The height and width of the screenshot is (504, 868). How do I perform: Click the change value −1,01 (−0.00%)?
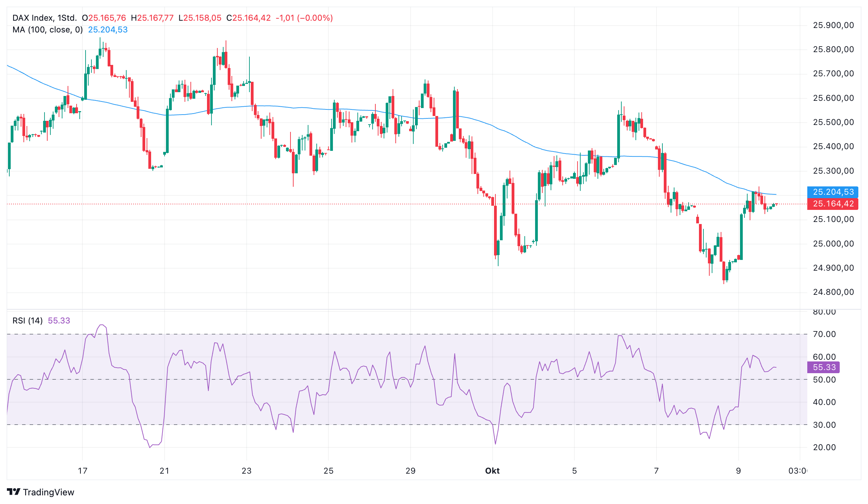(304, 18)
